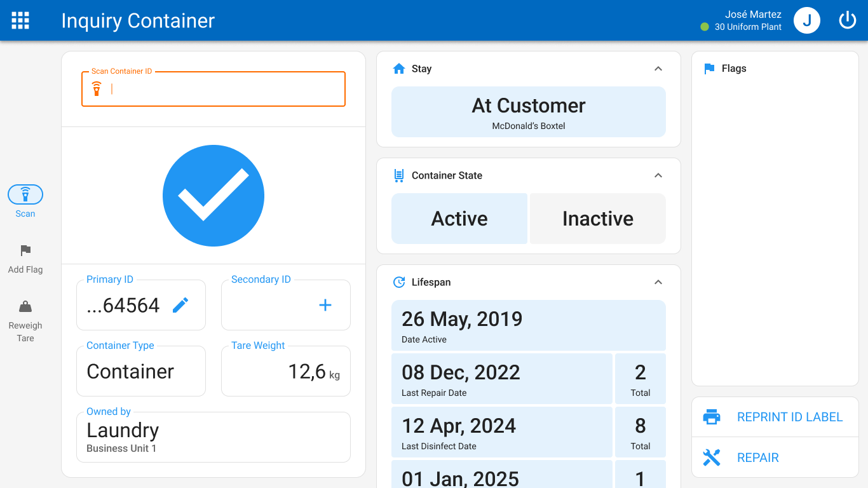Set container state to Active
Screen dimensions: 868x488
click(459, 219)
